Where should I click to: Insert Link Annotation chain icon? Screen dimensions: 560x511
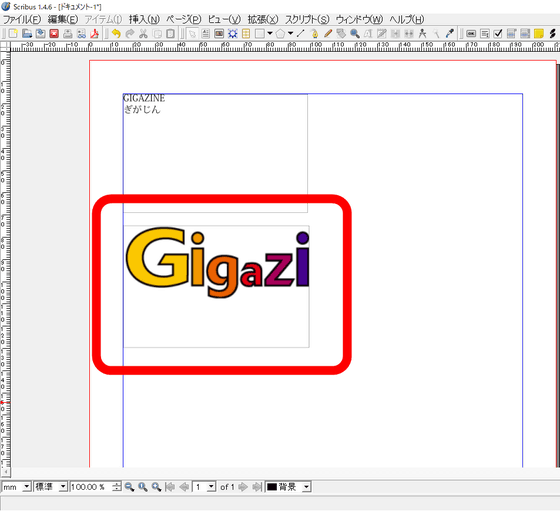tap(552, 34)
